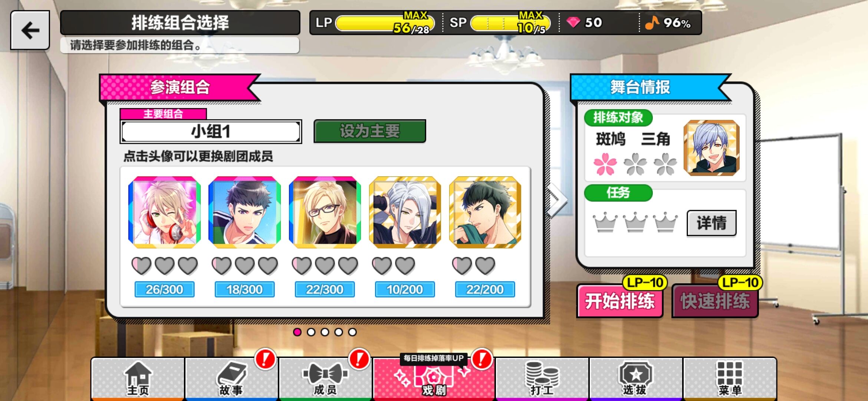
Task: Open the 成员 members bowtie icon
Action: (325, 379)
